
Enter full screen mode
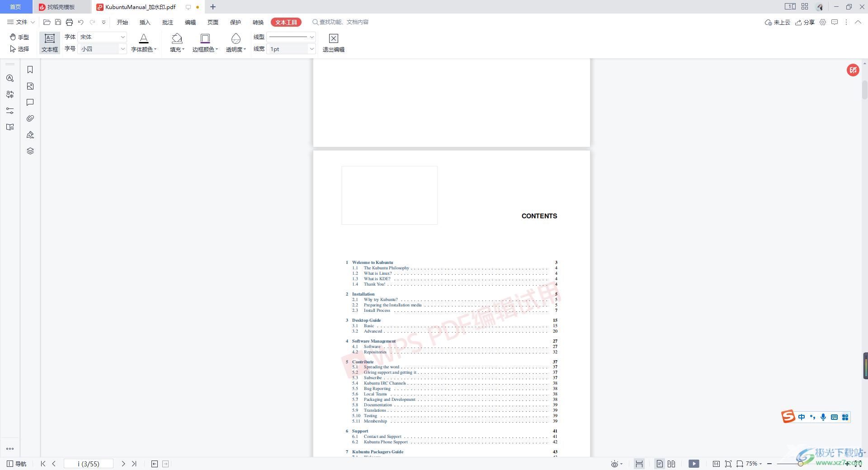(x=858, y=464)
